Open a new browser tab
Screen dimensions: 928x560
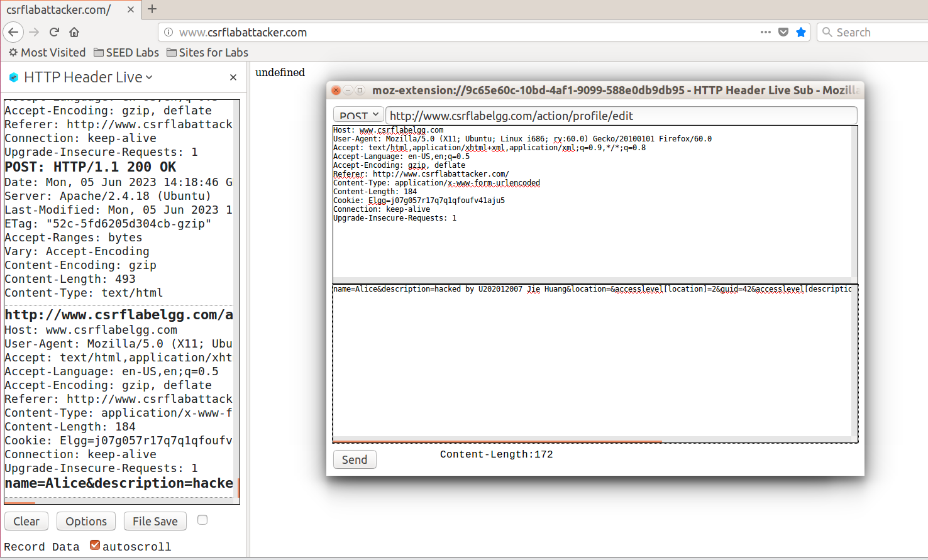(152, 9)
